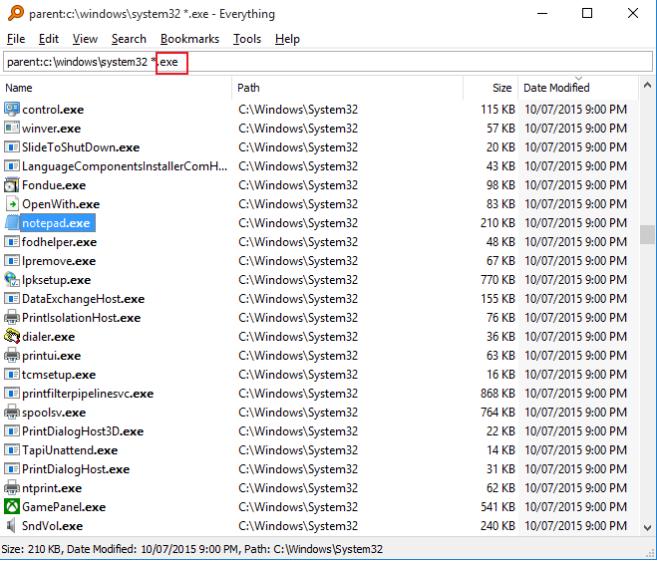Viewport: 657px width, 561px height.
Task: Click the scrollbar down arrow
Action: pos(648,527)
